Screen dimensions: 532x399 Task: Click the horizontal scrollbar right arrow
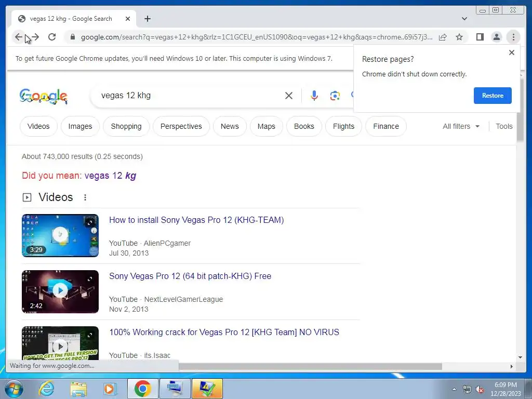(x=512, y=366)
